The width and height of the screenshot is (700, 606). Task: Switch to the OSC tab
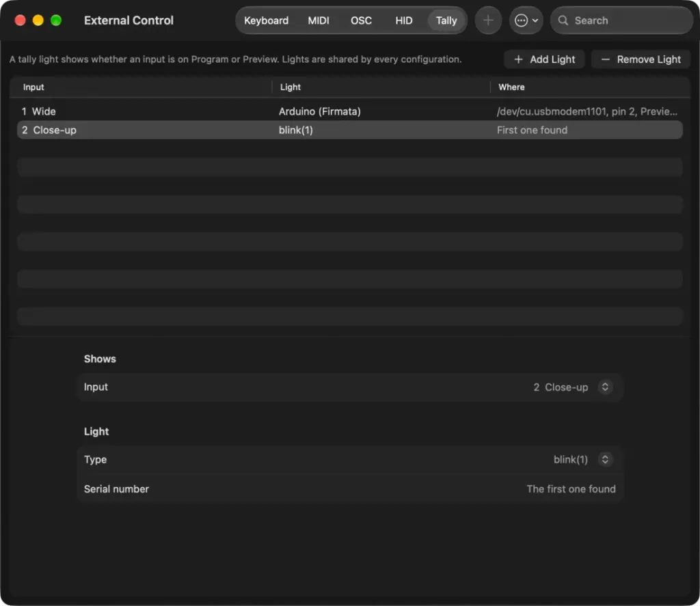361,20
